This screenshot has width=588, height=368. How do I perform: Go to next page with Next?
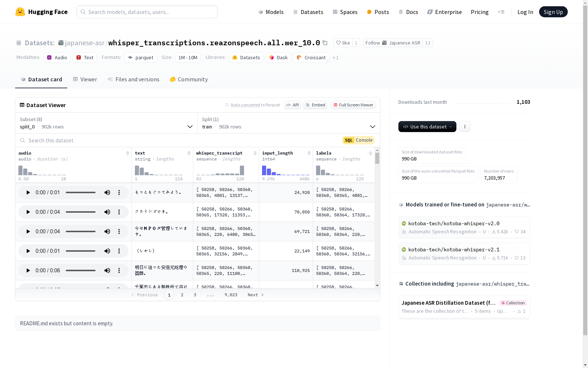point(256,295)
